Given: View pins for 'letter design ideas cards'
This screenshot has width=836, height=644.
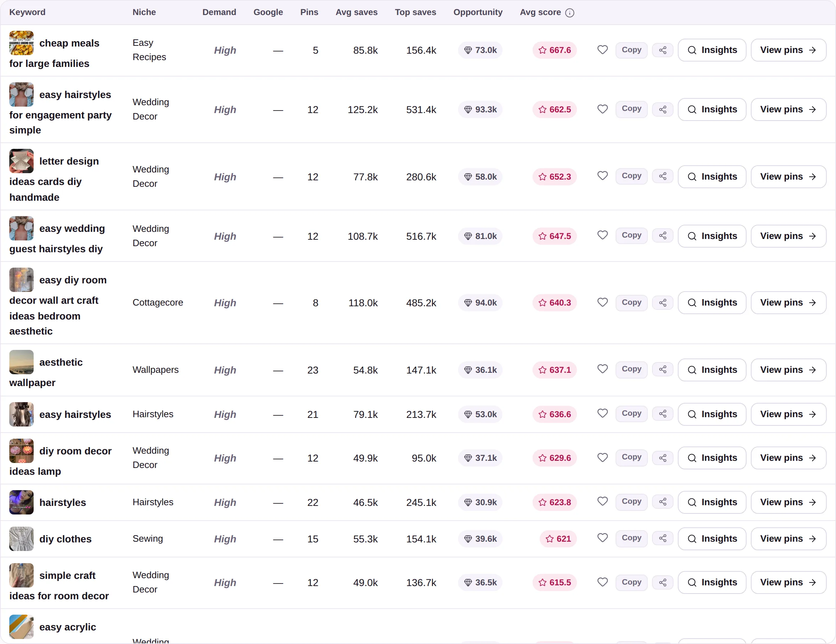Looking at the screenshot, I should pos(788,176).
